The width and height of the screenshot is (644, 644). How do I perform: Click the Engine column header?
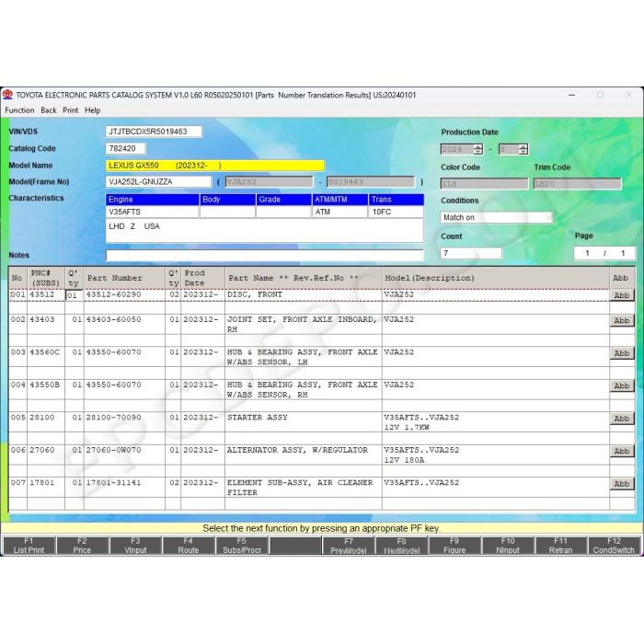pos(153,200)
